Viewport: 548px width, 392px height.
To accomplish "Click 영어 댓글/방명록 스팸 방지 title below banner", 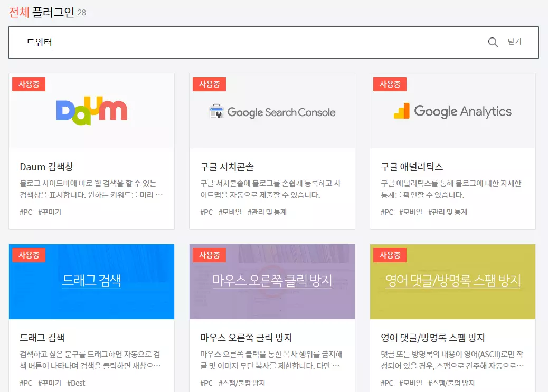I will [433, 338].
